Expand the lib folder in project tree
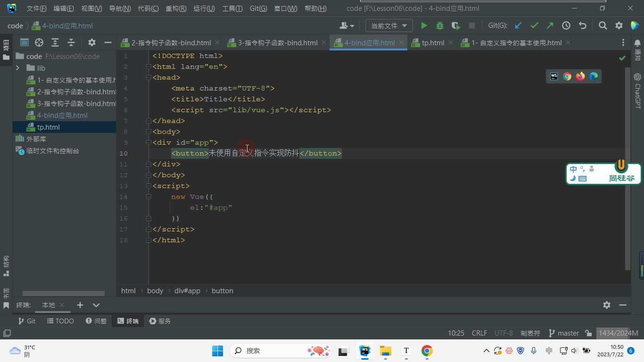Image resolution: width=644 pixels, height=362 pixels. [x=17, y=68]
